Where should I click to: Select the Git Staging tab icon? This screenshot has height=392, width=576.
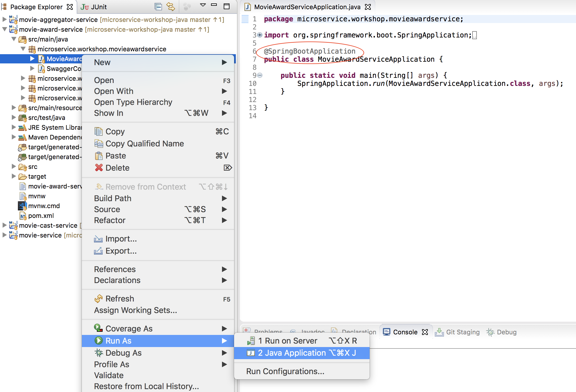(x=438, y=332)
